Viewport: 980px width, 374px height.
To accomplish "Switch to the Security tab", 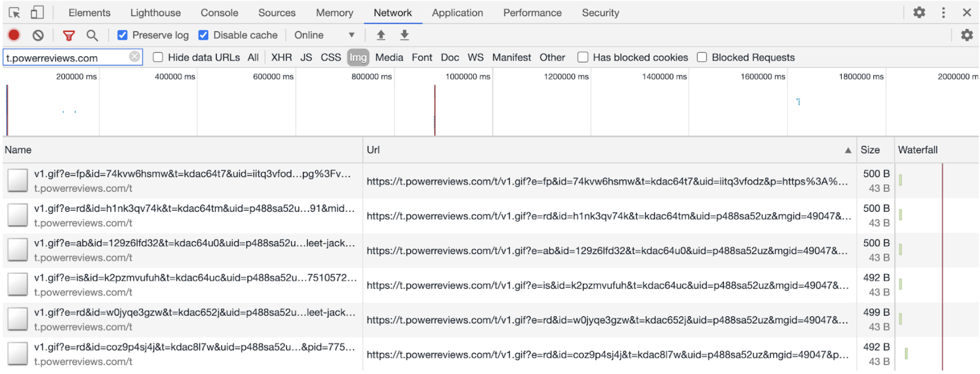I will (601, 13).
